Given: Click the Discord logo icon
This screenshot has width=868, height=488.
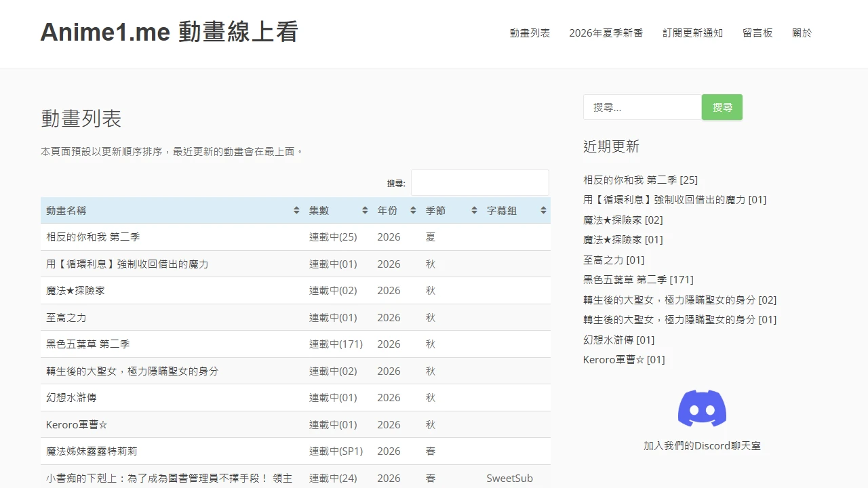Looking at the screenshot, I should pos(702,408).
